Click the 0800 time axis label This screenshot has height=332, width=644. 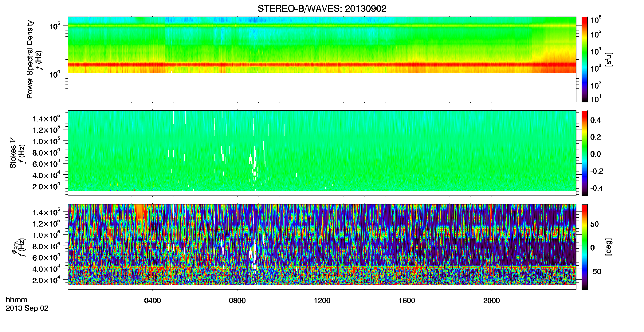pos(237,301)
